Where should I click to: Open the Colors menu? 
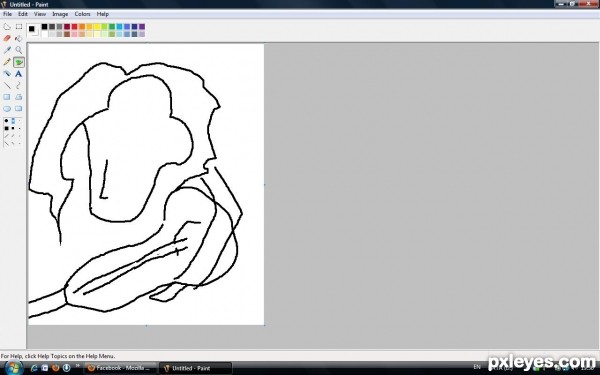click(82, 14)
